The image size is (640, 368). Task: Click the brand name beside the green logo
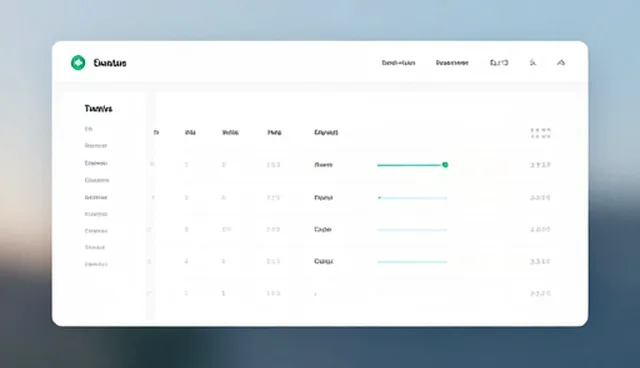(110, 63)
